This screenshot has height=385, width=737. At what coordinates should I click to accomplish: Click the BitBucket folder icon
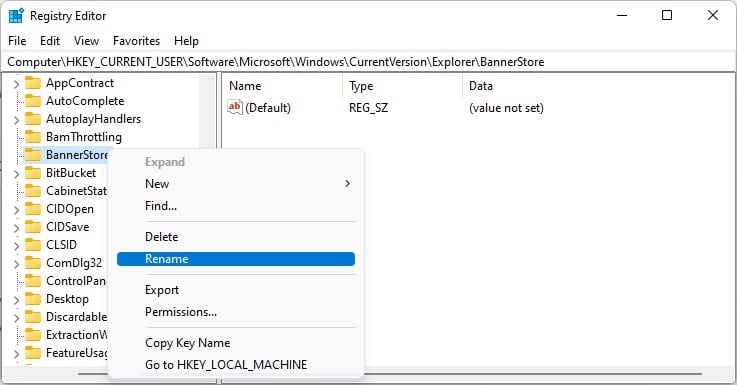pos(32,173)
